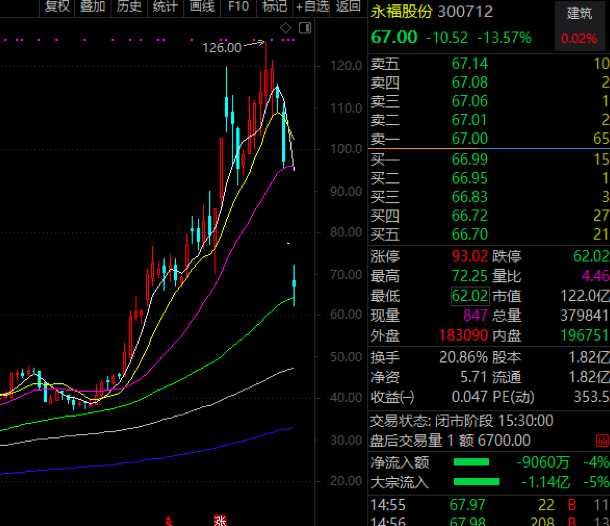Open the 统计 statistics menu

165,7
